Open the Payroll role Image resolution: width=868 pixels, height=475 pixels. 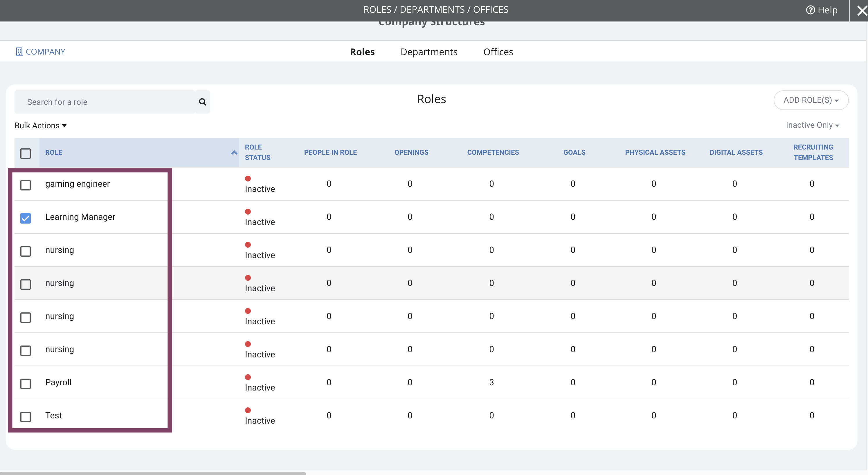58,382
